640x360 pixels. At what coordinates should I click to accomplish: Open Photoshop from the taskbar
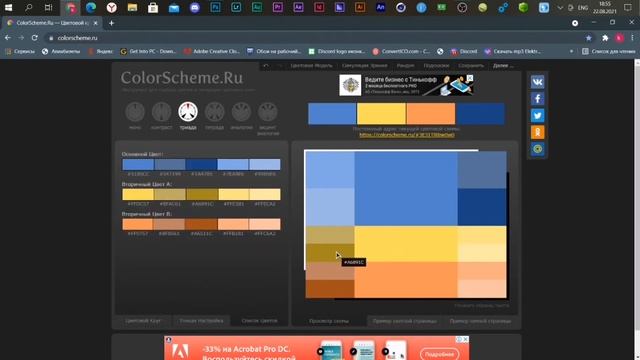point(215,7)
